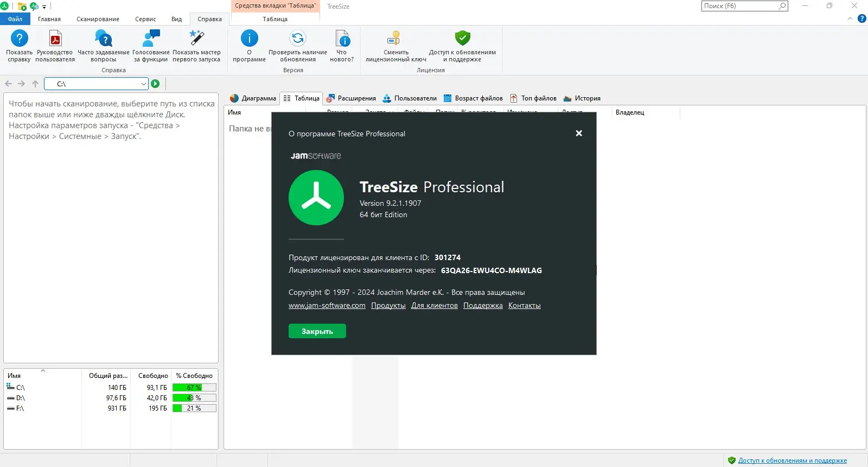Open the Для клиентов link
The width and height of the screenshot is (868, 467).
coord(435,306)
